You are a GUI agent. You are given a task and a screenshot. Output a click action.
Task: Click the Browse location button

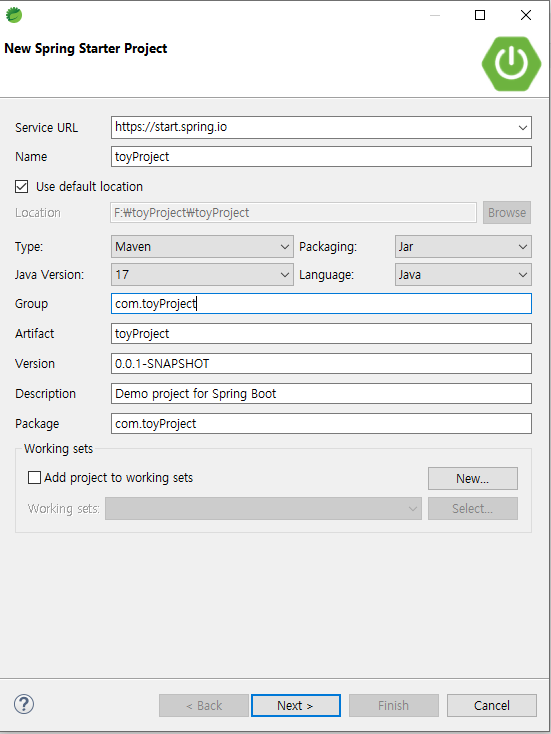point(507,213)
